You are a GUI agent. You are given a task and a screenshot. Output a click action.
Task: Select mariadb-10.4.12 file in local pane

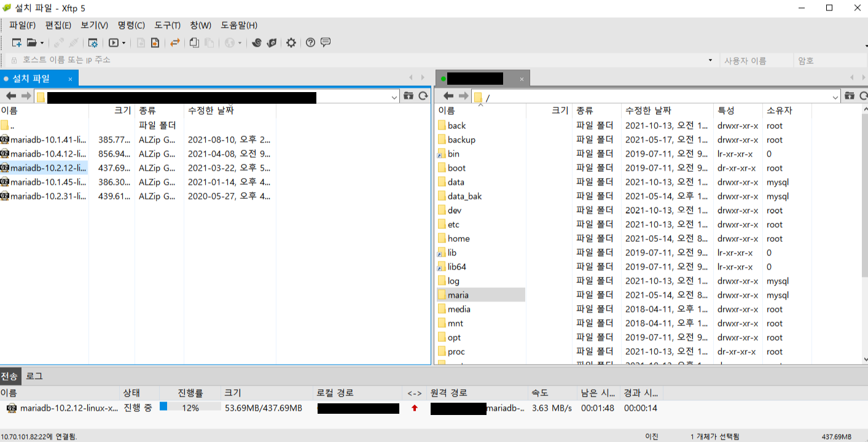[x=44, y=153]
